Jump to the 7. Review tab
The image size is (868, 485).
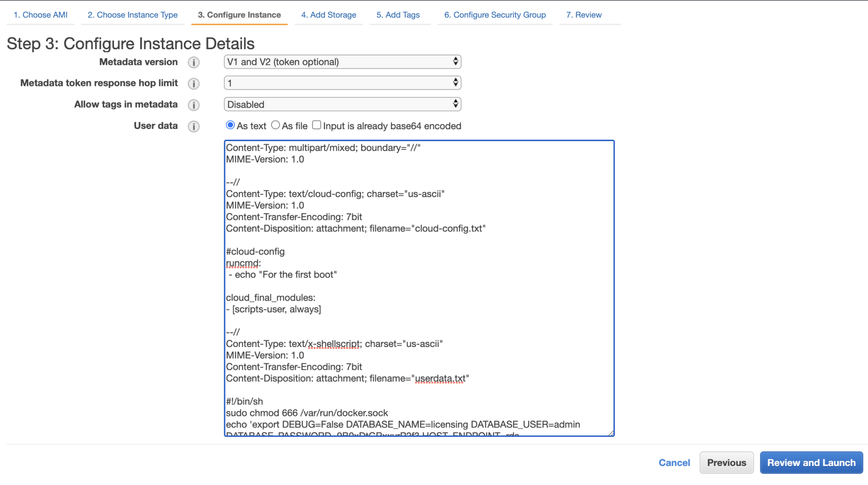click(x=584, y=15)
